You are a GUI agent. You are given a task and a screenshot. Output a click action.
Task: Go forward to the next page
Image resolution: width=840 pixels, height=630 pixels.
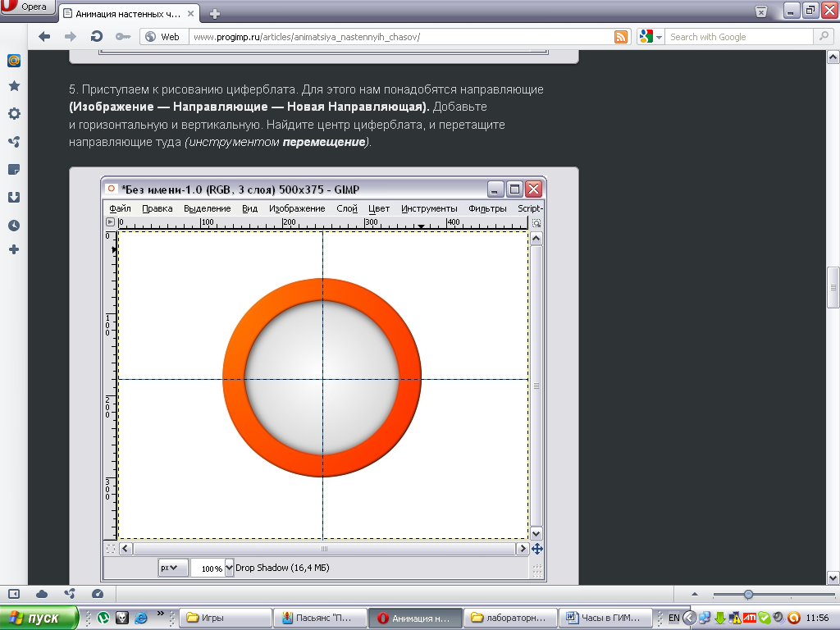[71, 36]
